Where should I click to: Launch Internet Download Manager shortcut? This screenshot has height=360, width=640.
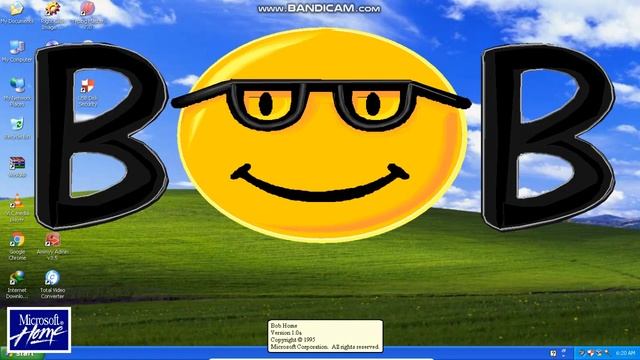(17, 284)
